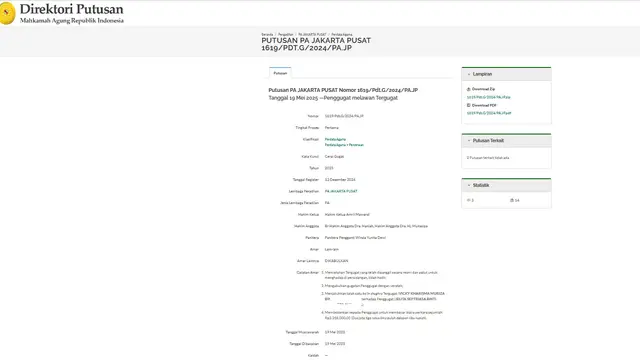Open the PA JAKARTA PUSAT breadcrumb link
The image size is (640, 360).
pyautogui.click(x=312, y=35)
